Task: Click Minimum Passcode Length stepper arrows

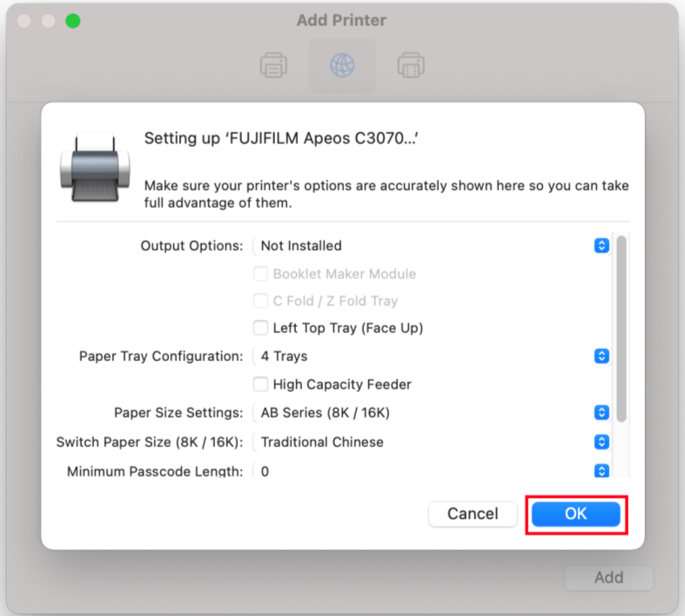Action: coord(601,471)
